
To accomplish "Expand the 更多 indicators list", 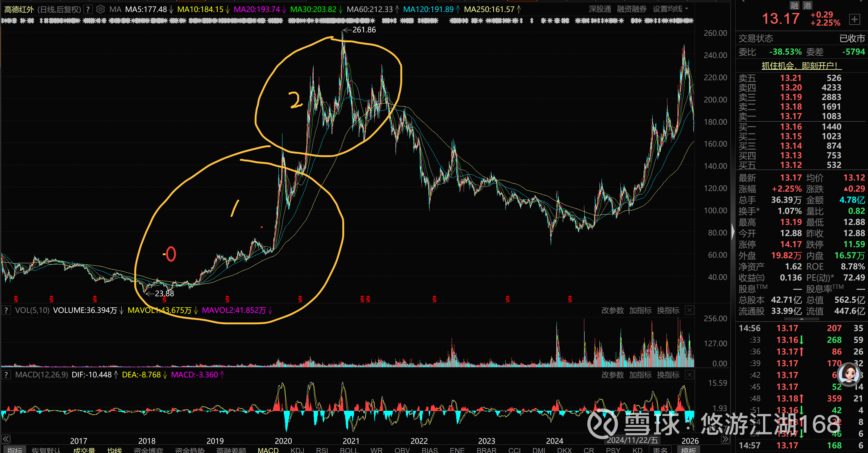I will coord(660,450).
